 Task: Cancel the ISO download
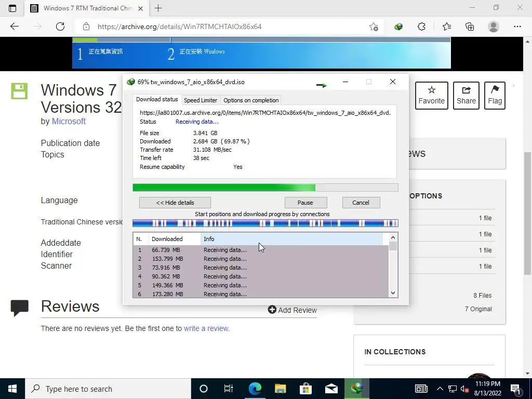pyautogui.click(x=361, y=203)
